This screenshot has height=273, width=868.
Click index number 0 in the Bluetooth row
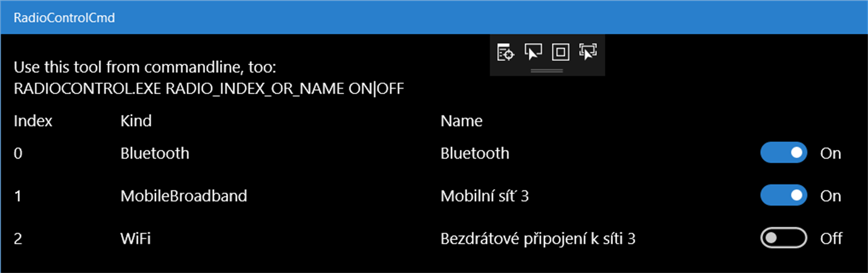(18, 153)
